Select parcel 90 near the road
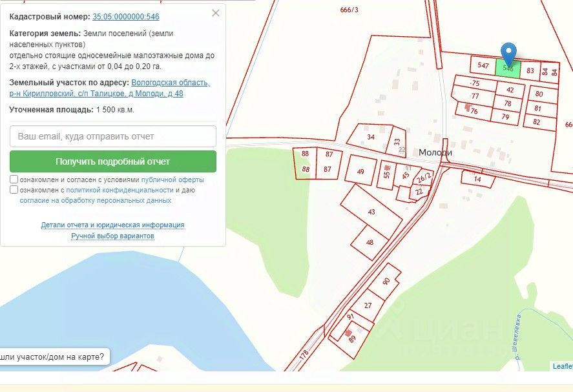The width and height of the screenshot is (573, 392). pos(384,282)
